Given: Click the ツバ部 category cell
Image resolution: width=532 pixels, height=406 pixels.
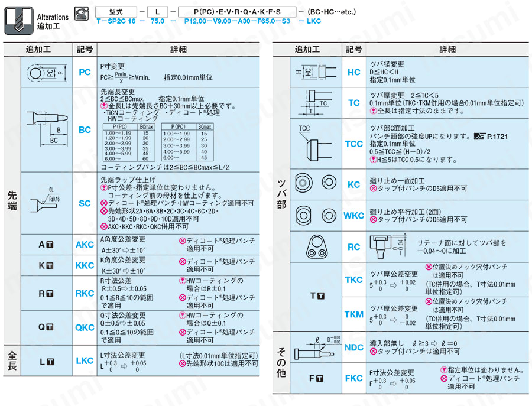Looking at the screenshot, I should click(281, 194).
